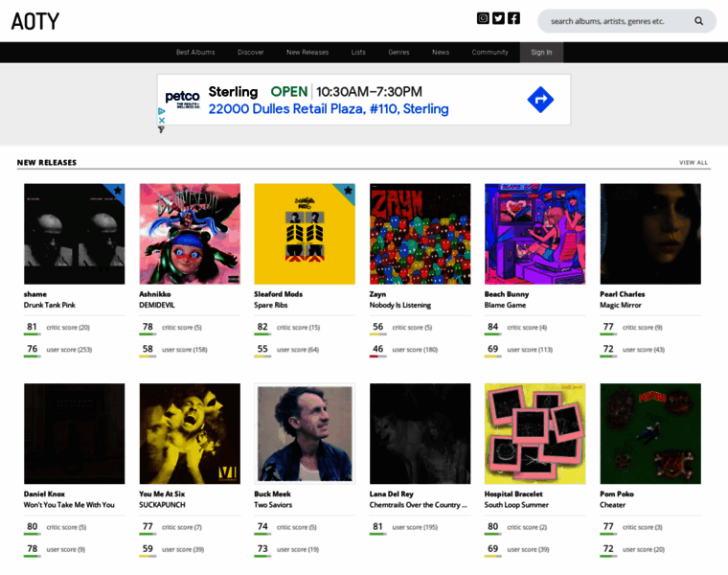Click critic score (4) for Beach Bunny
Screen dimensions: 728x575
(x=527, y=328)
